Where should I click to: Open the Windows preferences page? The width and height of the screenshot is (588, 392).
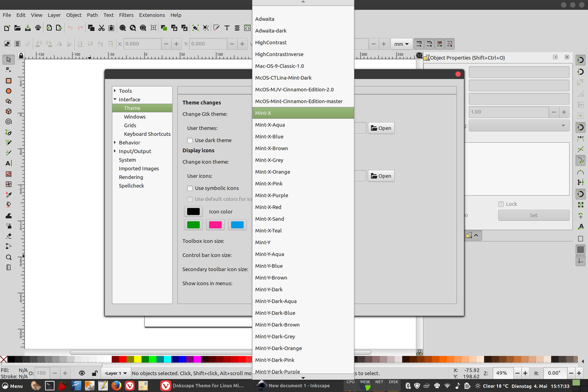point(135,117)
